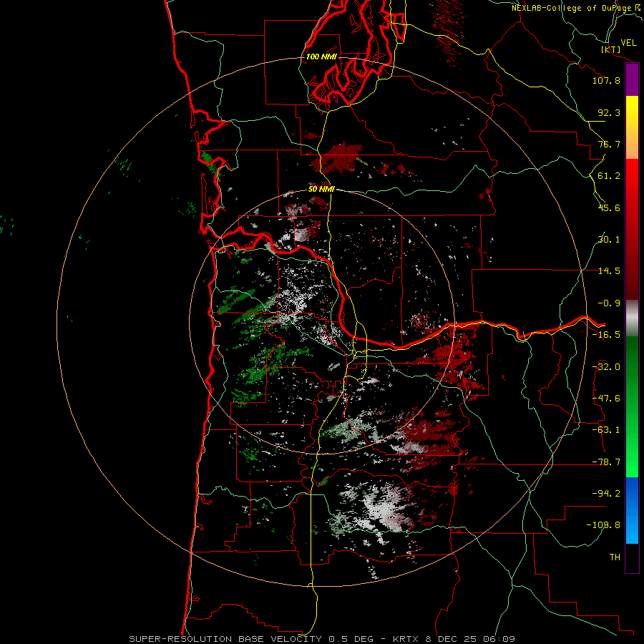This screenshot has width=644, height=644.
Task: Click the 76.7 velocity scale value
Action: click(609, 144)
